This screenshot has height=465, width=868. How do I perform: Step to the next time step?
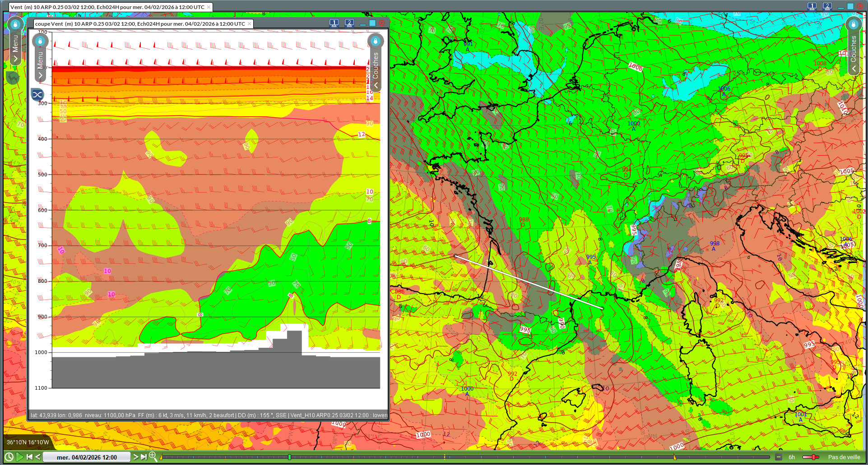(x=135, y=457)
